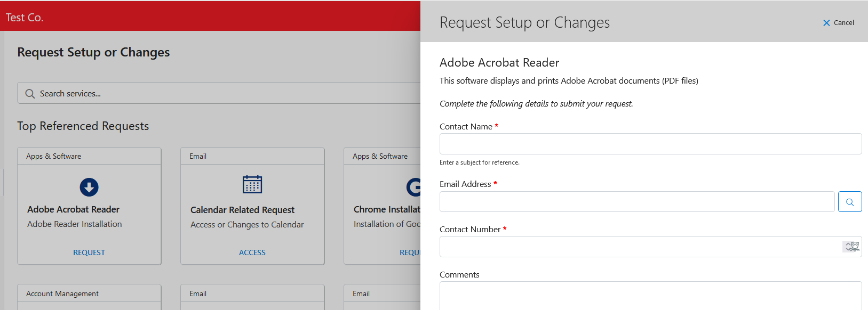Click the Account Management card label
This screenshot has height=310, width=868.
coord(62,293)
